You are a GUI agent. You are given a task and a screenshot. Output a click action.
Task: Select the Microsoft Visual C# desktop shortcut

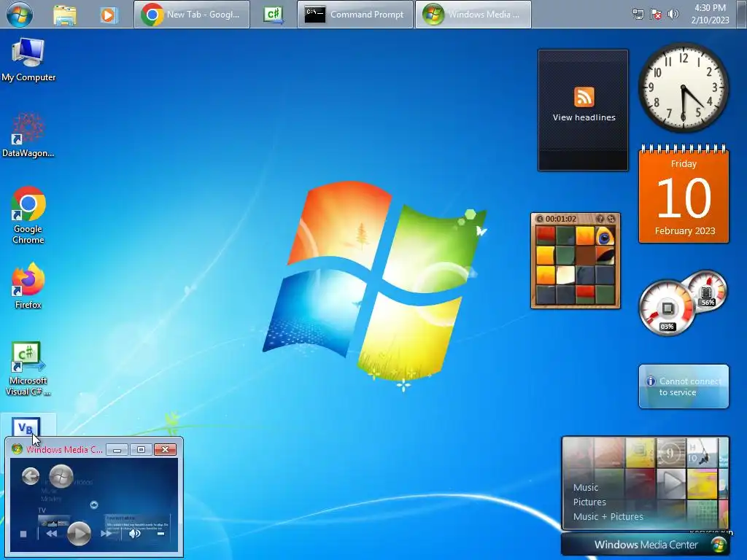point(28,368)
